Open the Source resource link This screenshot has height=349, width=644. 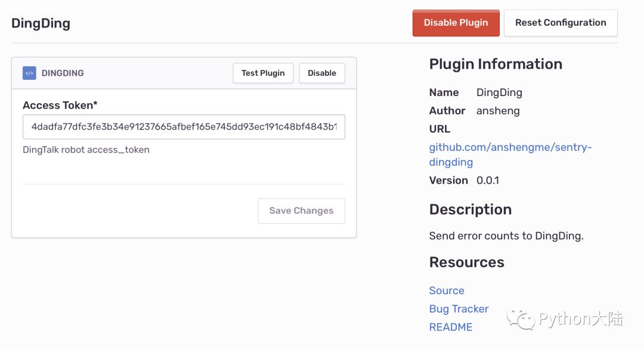pyautogui.click(x=447, y=291)
